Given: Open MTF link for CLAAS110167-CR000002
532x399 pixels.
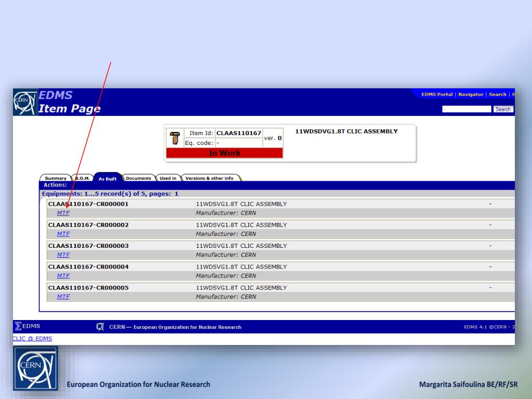Looking at the screenshot, I should (63, 234).
